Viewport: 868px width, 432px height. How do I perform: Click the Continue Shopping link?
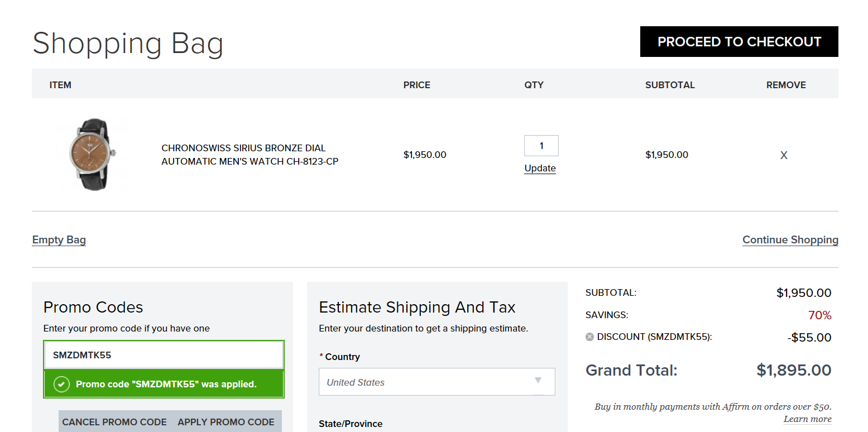(x=790, y=240)
